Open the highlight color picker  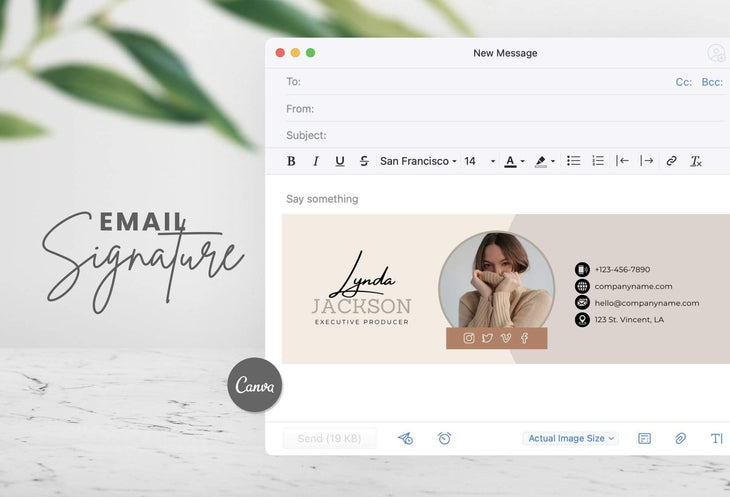coord(544,161)
